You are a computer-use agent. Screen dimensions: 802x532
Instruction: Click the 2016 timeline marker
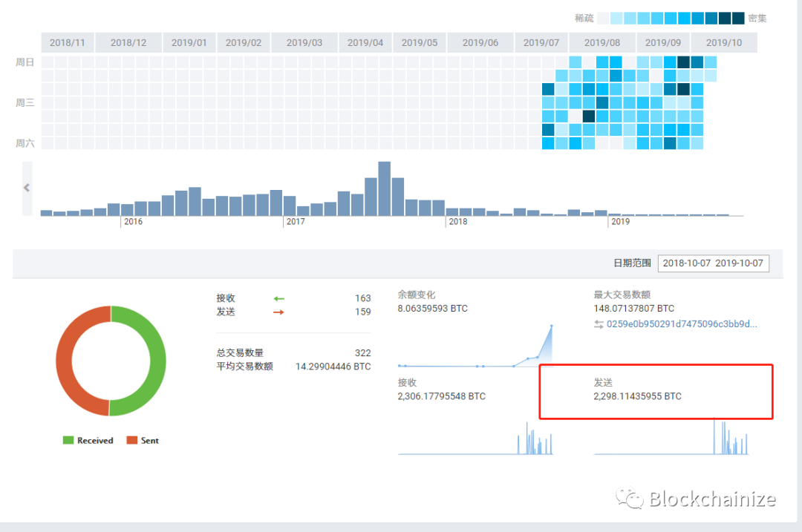(133, 222)
